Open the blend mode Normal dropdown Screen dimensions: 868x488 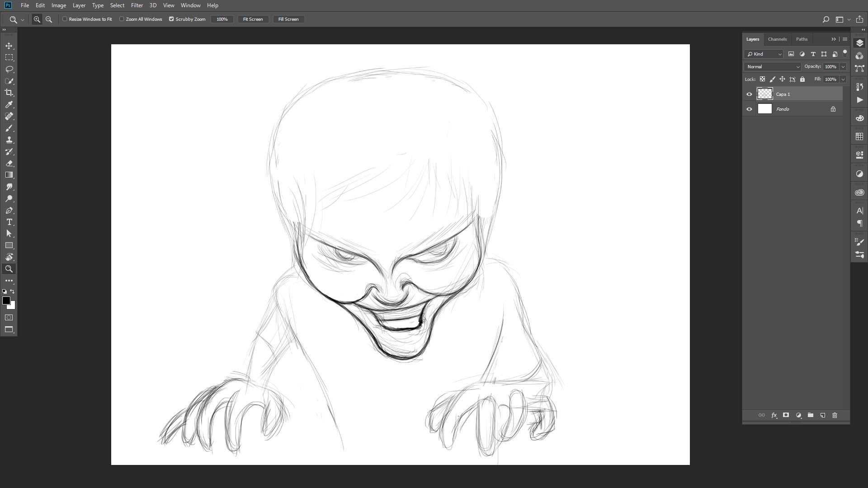pos(773,66)
